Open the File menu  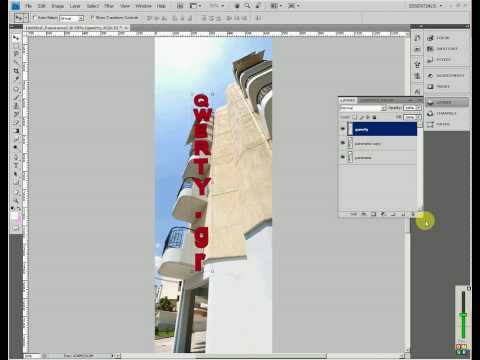28,6
